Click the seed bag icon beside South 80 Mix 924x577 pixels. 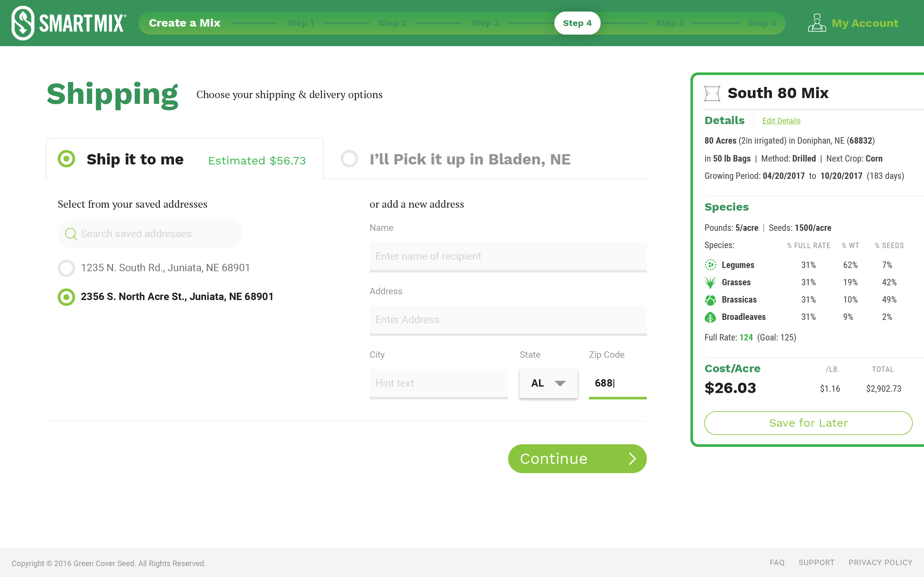coord(712,94)
